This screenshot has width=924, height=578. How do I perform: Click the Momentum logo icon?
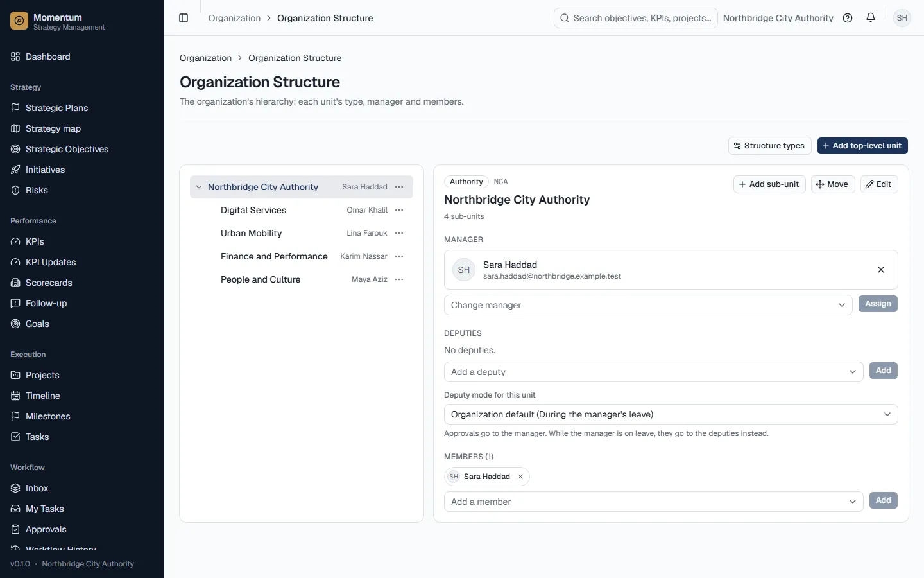coord(19,21)
